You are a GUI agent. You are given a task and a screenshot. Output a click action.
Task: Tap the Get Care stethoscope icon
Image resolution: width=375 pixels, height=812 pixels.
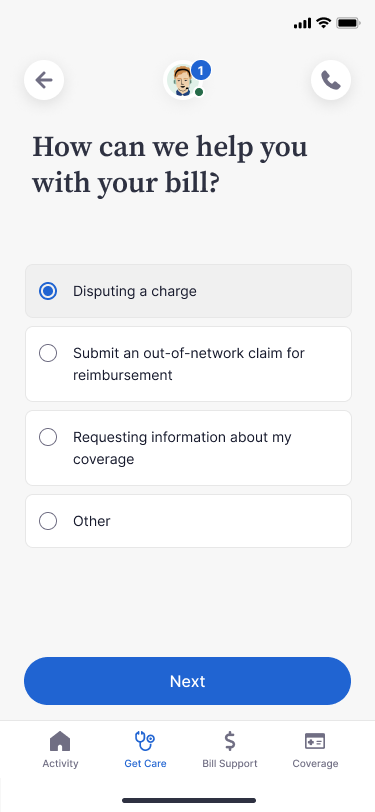tap(145, 741)
